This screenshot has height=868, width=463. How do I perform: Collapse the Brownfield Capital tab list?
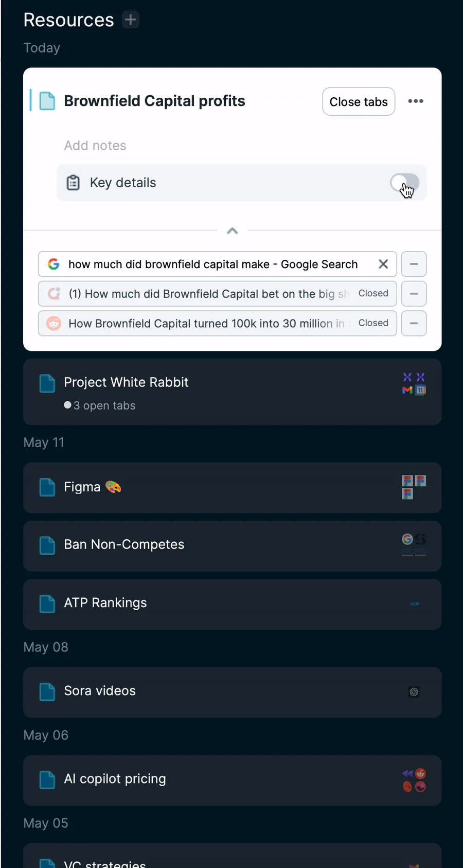(232, 231)
